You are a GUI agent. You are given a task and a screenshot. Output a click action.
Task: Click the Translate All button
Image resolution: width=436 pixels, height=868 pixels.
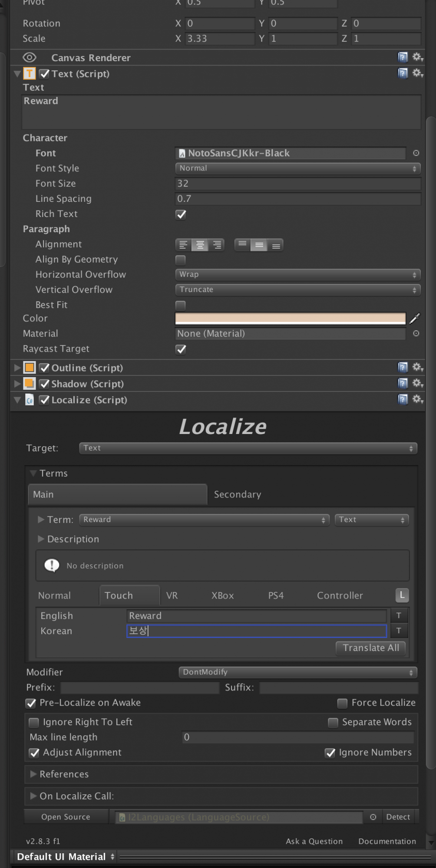[370, 648]
